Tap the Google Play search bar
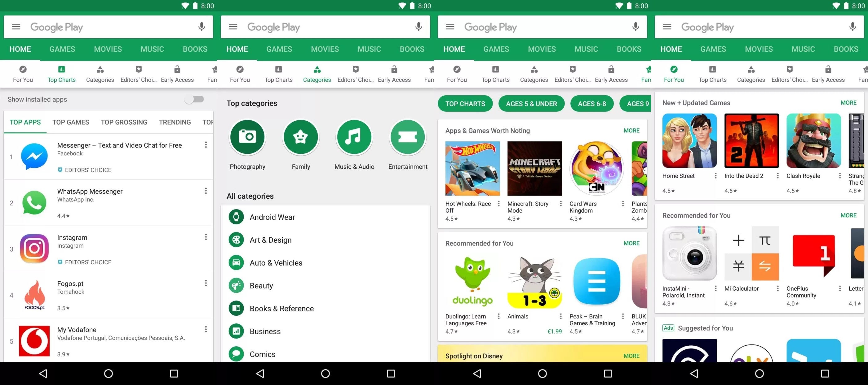This screenshot has width=868, height=385. pyautogui.click(x=109, y=27)
